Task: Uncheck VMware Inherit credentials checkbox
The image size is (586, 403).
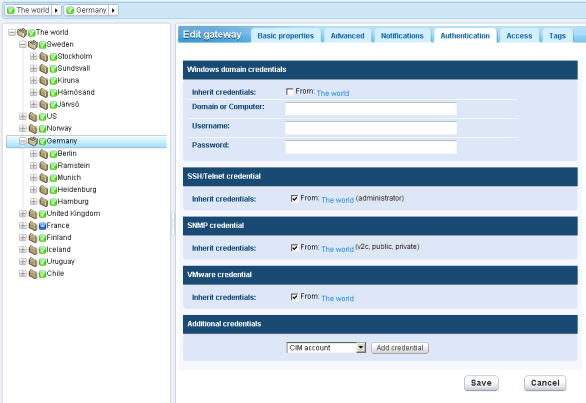Action: tap(294, 297)
